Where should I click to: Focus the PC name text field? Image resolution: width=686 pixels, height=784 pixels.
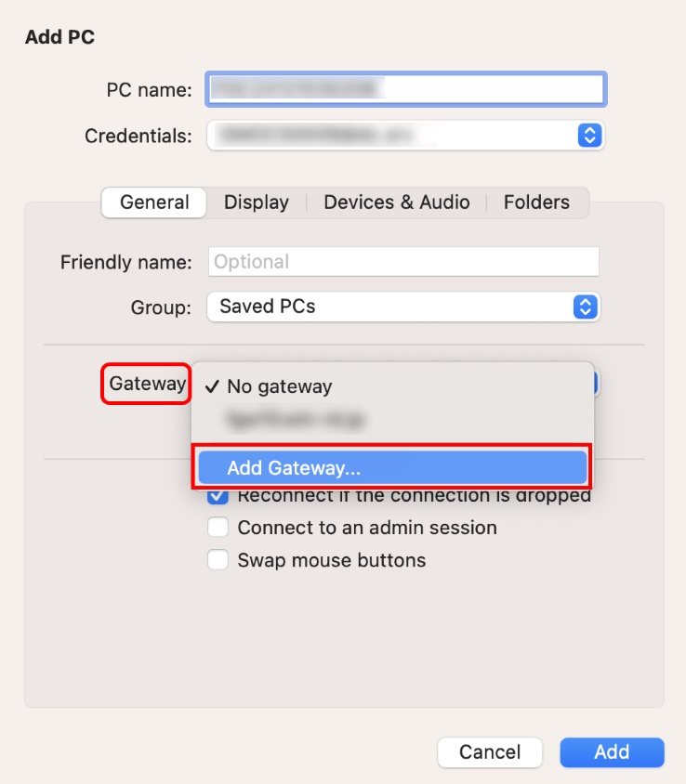click(405, 89)
